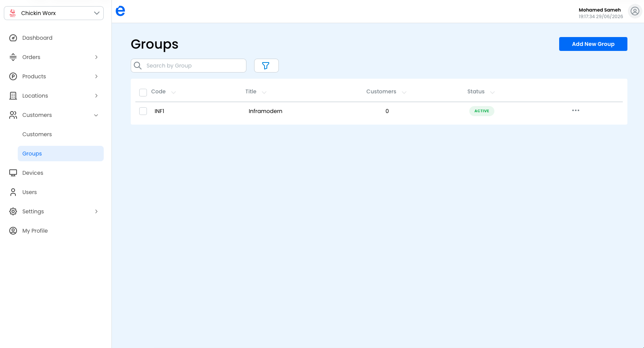
Task: Click the Chickin Worx brand logo icon
Action: tap(13, 13)
